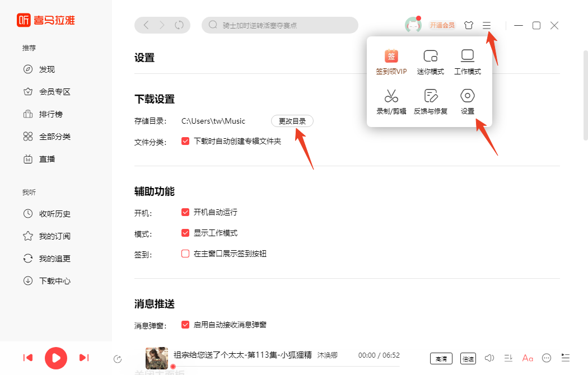Open the Rankings (排行榜) page
This screenshot has height=375, width=588.
[x=43, y=114]
